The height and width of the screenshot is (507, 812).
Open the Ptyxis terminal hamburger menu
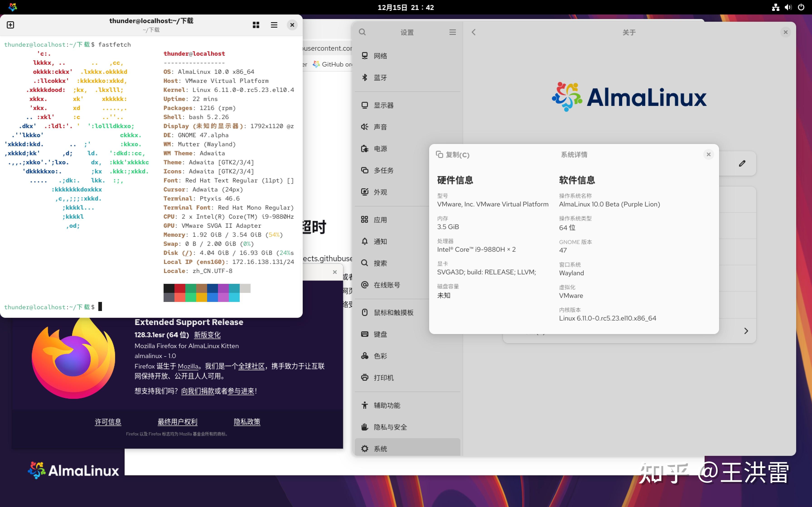pos(274,25)
